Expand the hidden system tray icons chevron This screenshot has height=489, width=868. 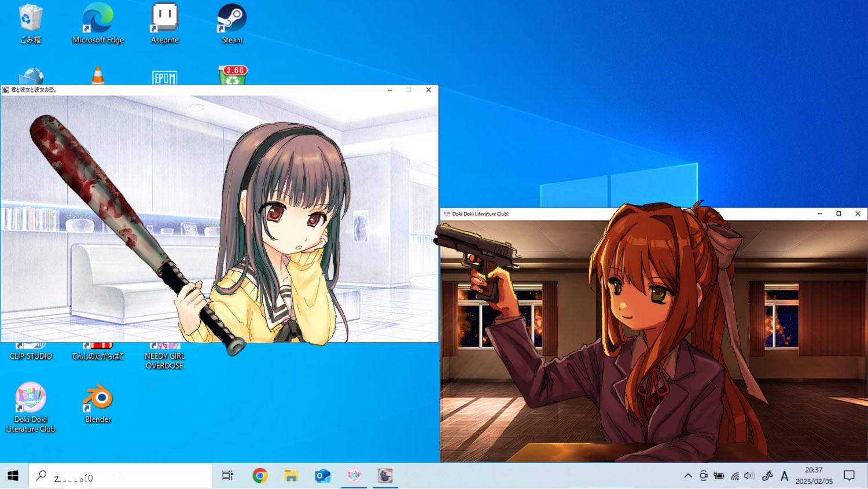point(688,476)
